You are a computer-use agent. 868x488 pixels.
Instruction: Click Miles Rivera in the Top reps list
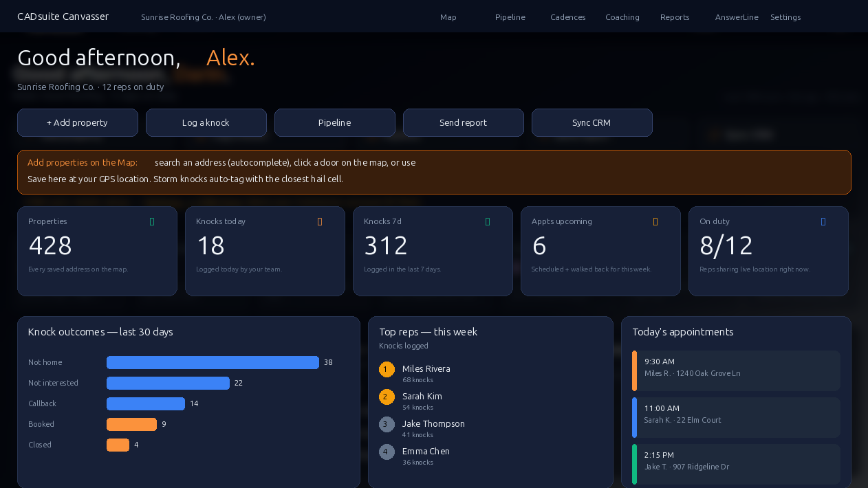click(426, 369)
